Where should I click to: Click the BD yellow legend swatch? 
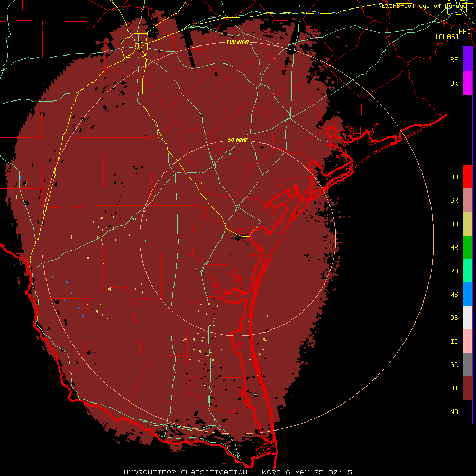467,224
